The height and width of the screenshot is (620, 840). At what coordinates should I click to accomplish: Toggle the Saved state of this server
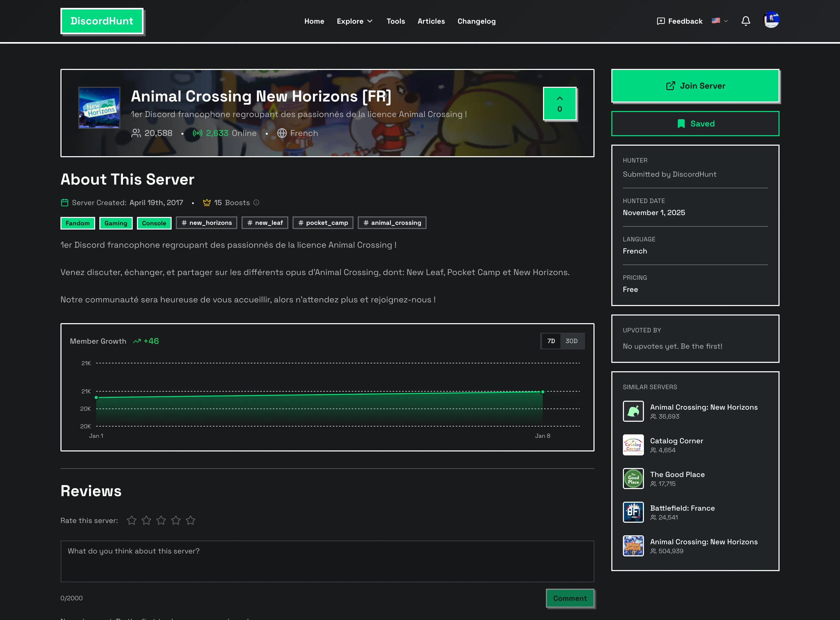point(695,124)
